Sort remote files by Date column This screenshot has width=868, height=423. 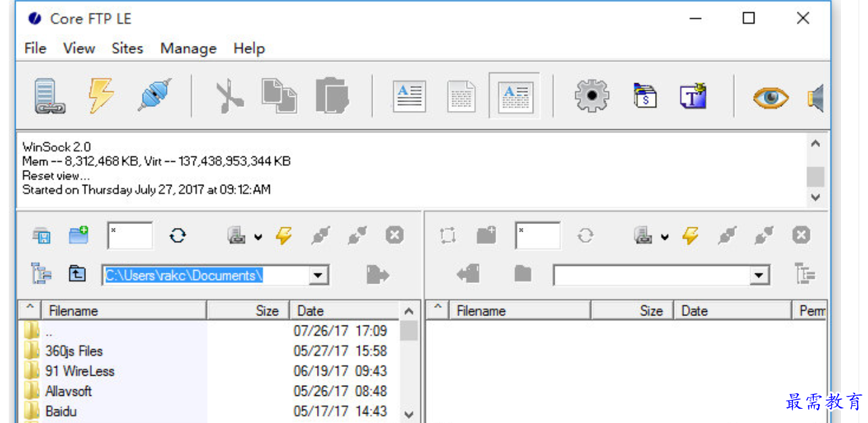732,311
